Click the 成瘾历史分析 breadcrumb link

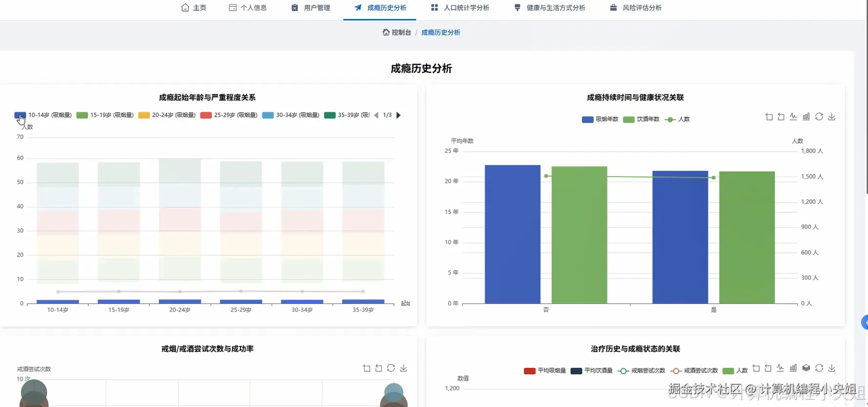coord(441,32)
